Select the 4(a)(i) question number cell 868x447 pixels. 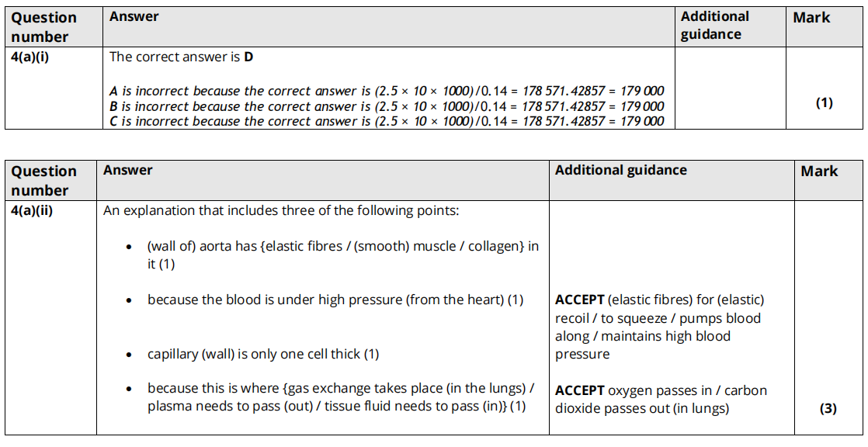(30, 57)
